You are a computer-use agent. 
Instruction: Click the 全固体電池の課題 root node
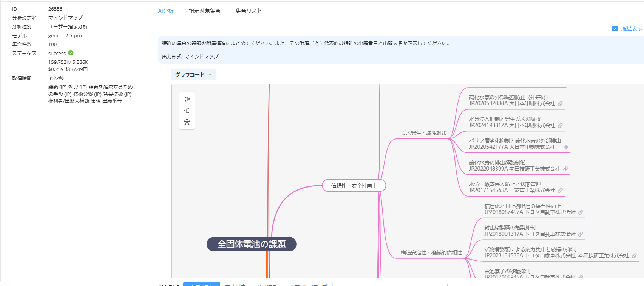251,244
